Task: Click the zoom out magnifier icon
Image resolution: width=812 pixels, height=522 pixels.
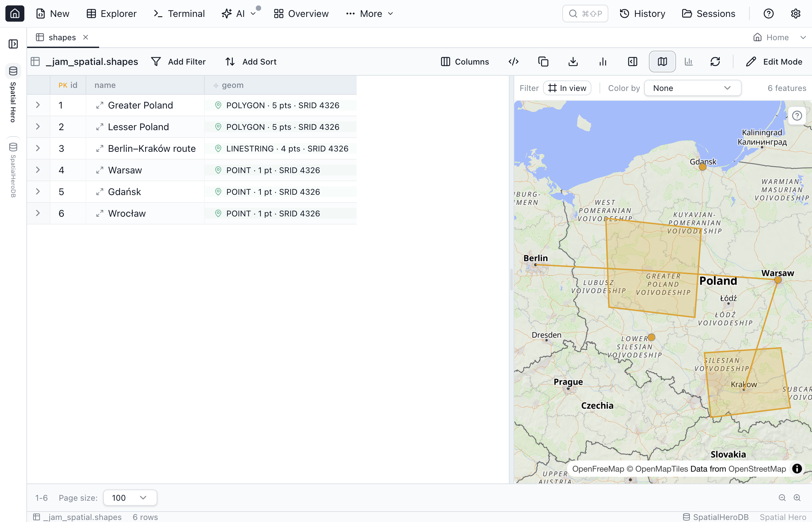Action: coord(782,498)
